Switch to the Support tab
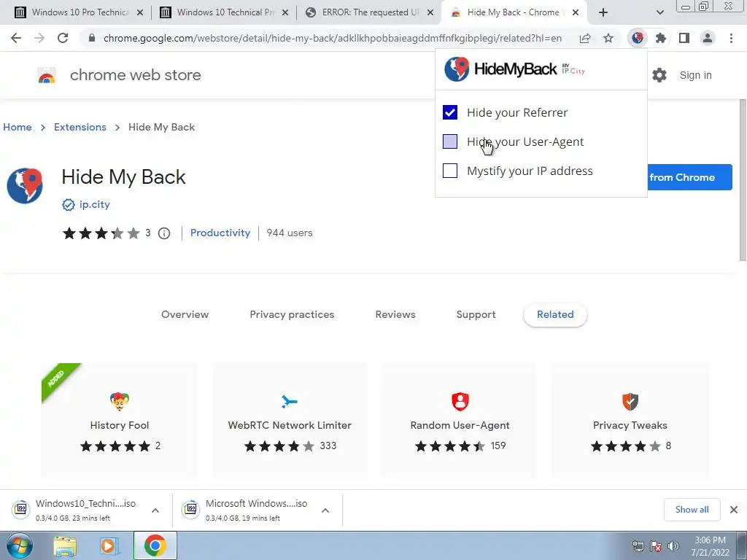Image resolution: width=747 pixels, height=560 pixels. 476,314
